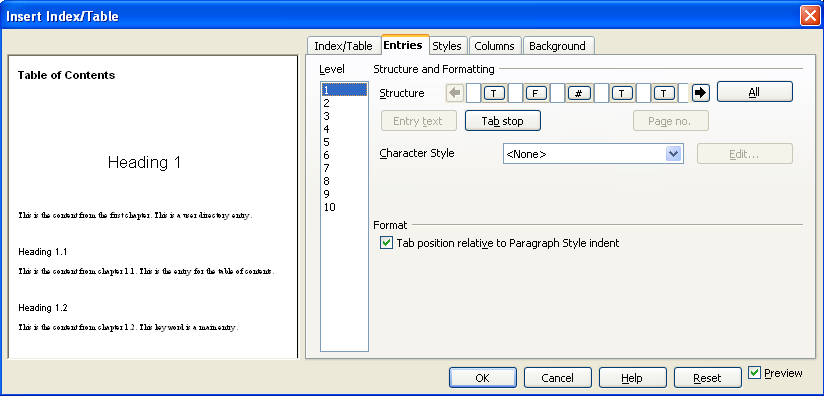The height and width of the screenshot is (396, 824).
Task: Click the Edit... button
Action: point(745,154)
